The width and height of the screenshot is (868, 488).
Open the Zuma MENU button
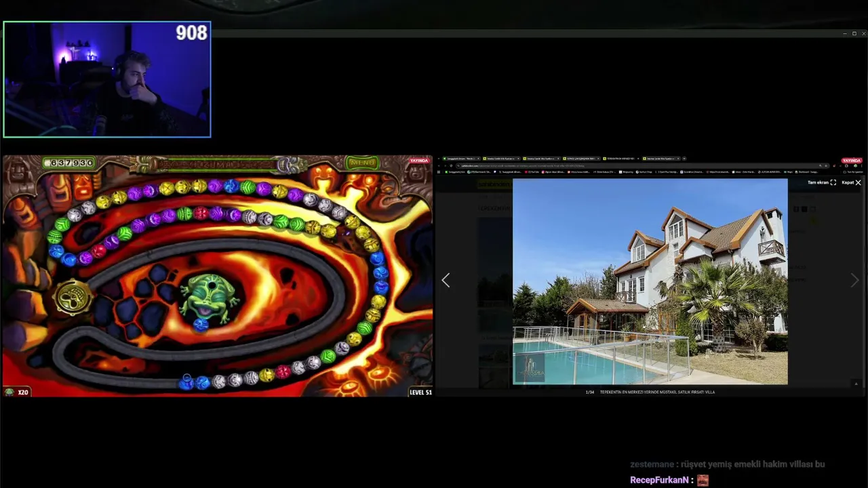[362, 163]
